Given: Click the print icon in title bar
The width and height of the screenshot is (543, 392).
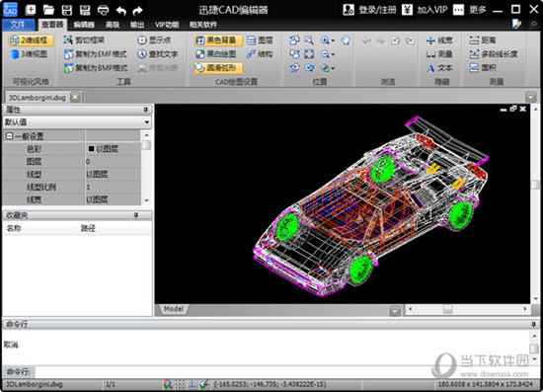Looking at the screenshot, I should tap(104, 10).
